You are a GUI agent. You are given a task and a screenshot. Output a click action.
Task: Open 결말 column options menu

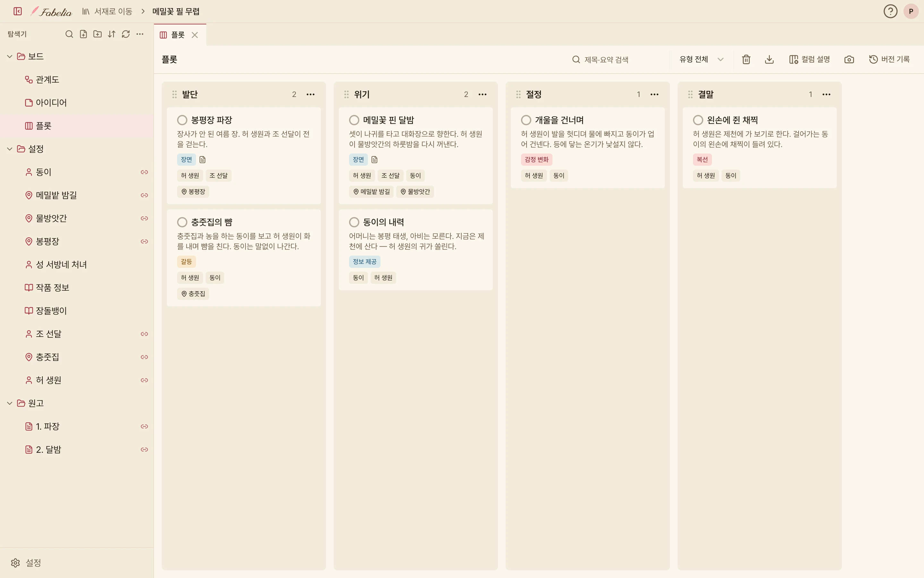(x=826, y=94)
